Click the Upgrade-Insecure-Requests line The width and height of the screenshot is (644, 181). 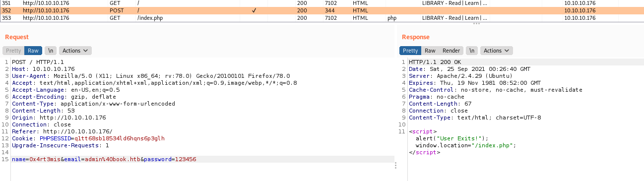click(61, 145)
